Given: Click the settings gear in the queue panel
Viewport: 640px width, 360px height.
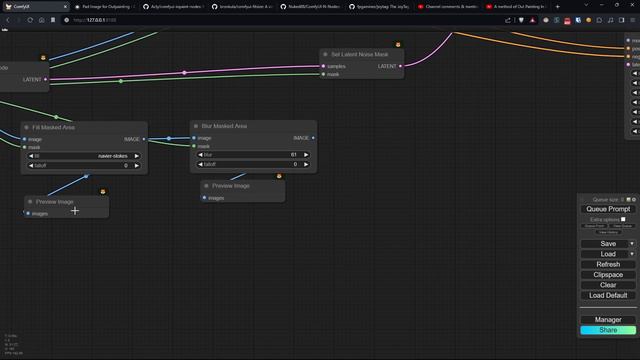Looking at the screenshot, I should pyautogui.click(x=634, y=200).
